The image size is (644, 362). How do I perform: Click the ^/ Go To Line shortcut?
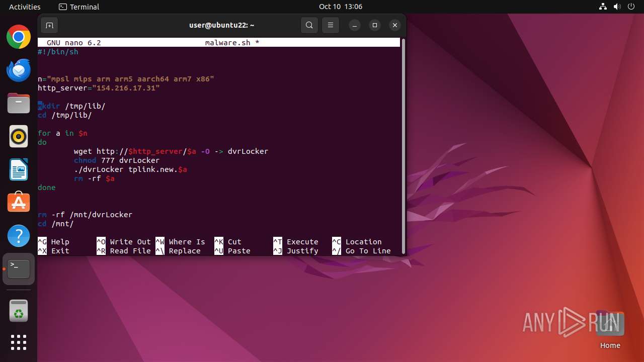click(x=361, y=251)
